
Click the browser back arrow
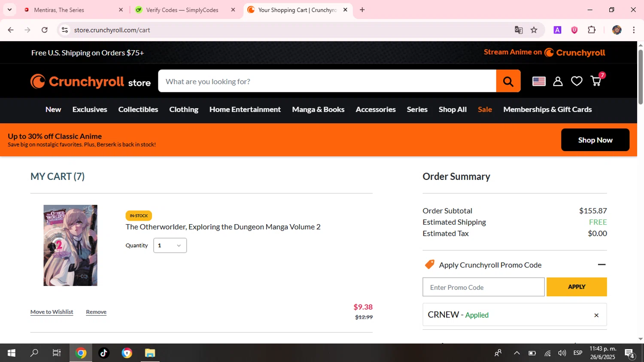coord(11,30)
